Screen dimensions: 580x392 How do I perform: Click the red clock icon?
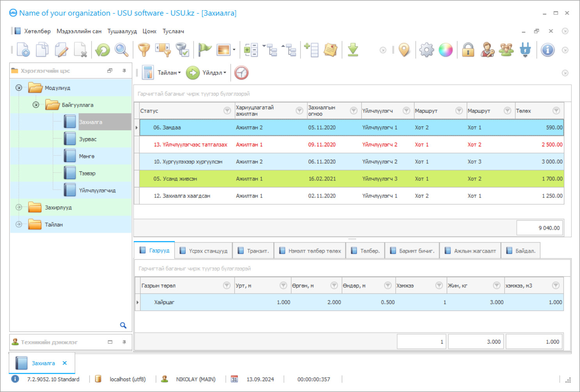coord(241,73)
